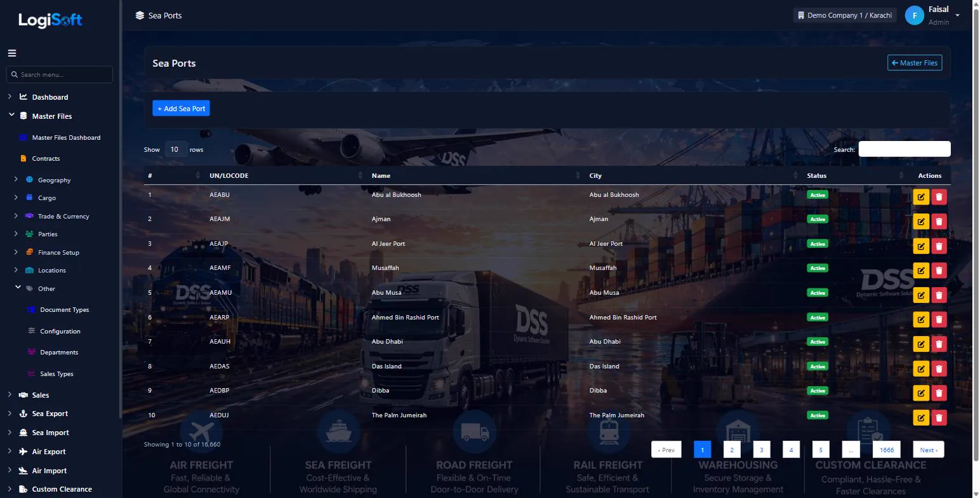
Task: Click the user avatar F icon
Action: [915, 15]
